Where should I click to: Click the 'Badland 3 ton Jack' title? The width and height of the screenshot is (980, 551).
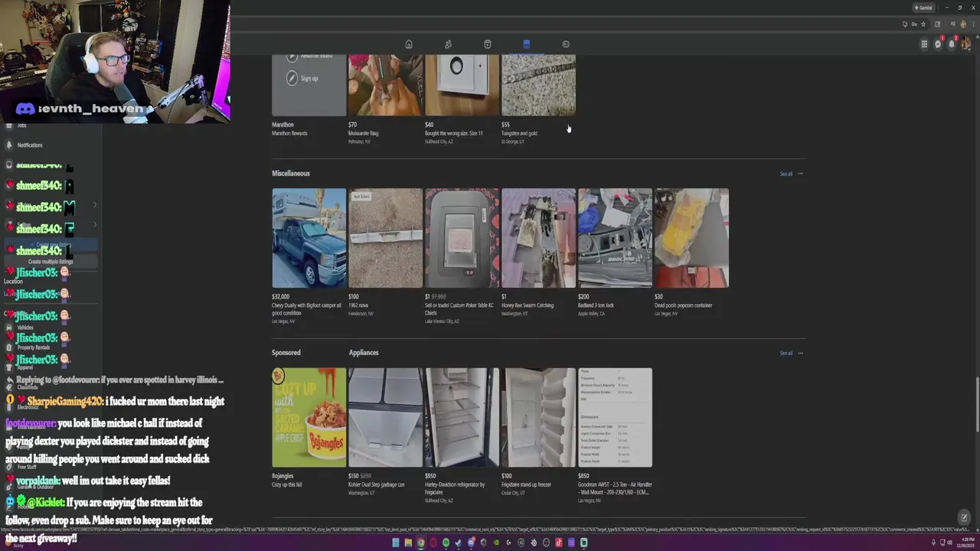click(x=596, y=305)
